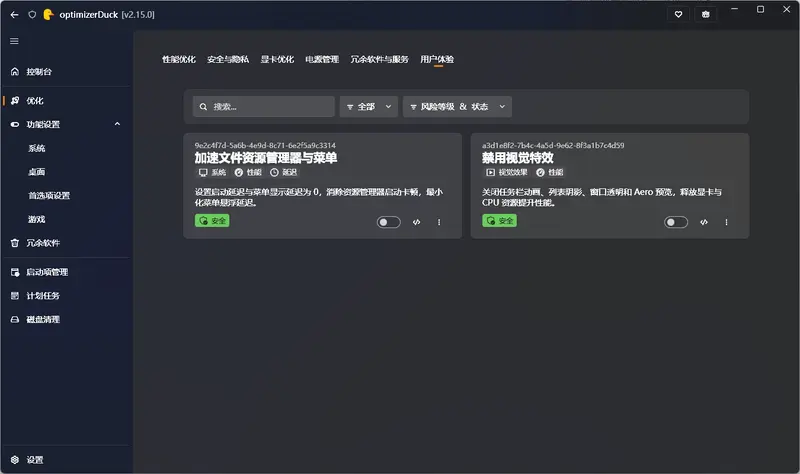Click 视觉效果 tag on second card
The image size is (800, 474).
(x=507, y=172)
